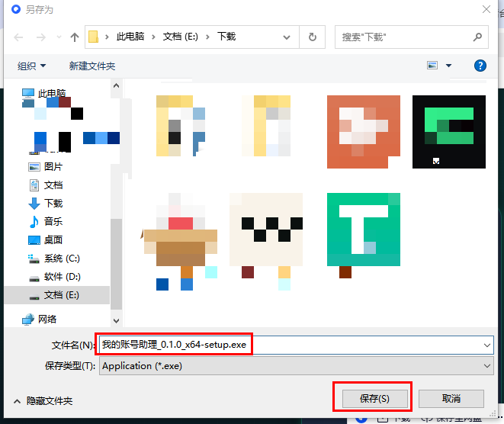This screenshot has width=504, height=424.
Task: Click the 保存(S) button
Action: (x=375, y=399)
